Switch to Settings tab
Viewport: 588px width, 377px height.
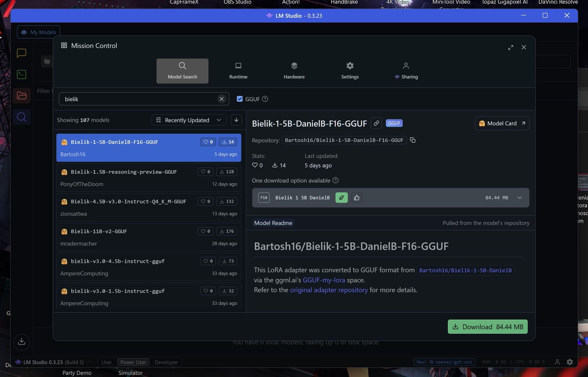tap(350, 71)
